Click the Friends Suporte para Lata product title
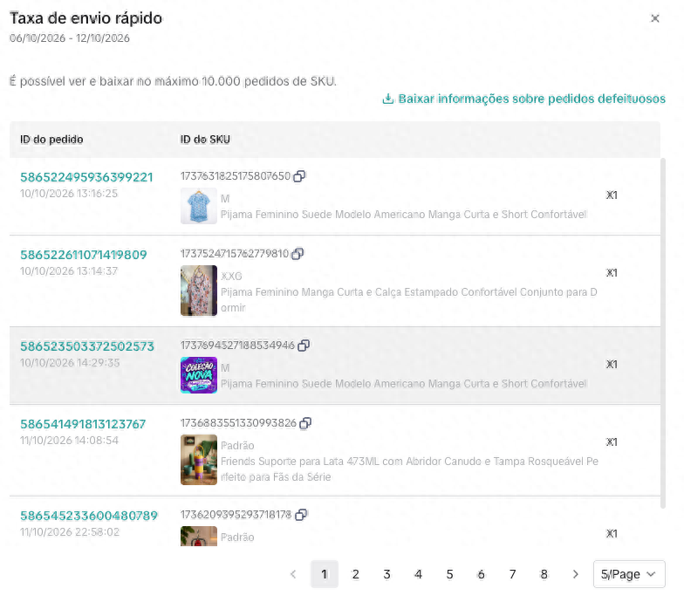This screenshot has width=684, height=616. tap(410, 469)
